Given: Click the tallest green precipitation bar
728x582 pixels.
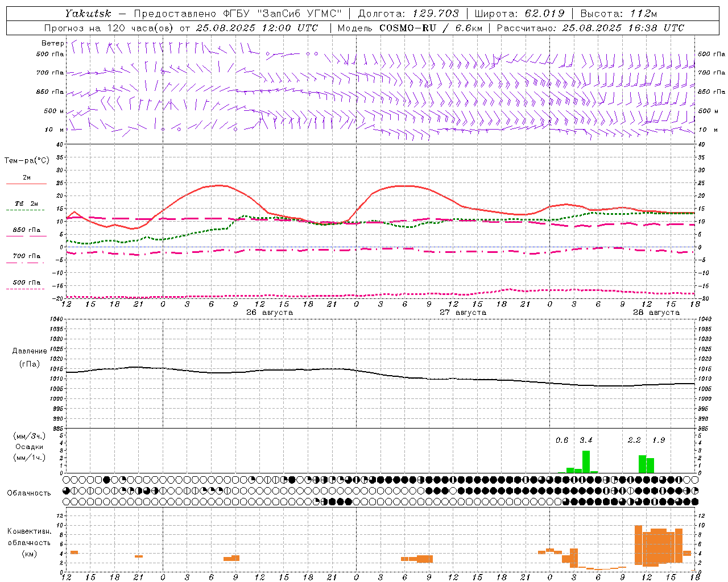Looking at the screenshot, I should (586, 462).
